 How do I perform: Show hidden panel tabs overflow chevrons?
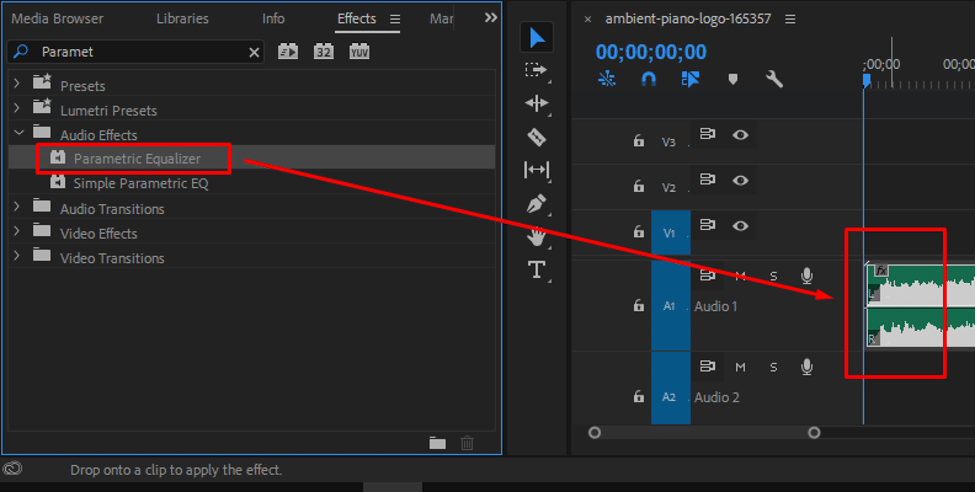[491, 17]
